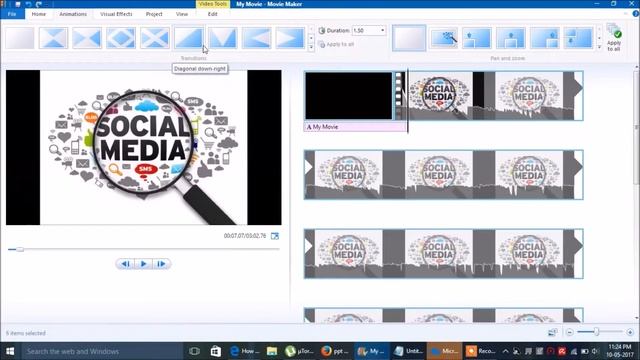Open the transition Duration dropdown
640x360 pixels.
click(382, 30)
